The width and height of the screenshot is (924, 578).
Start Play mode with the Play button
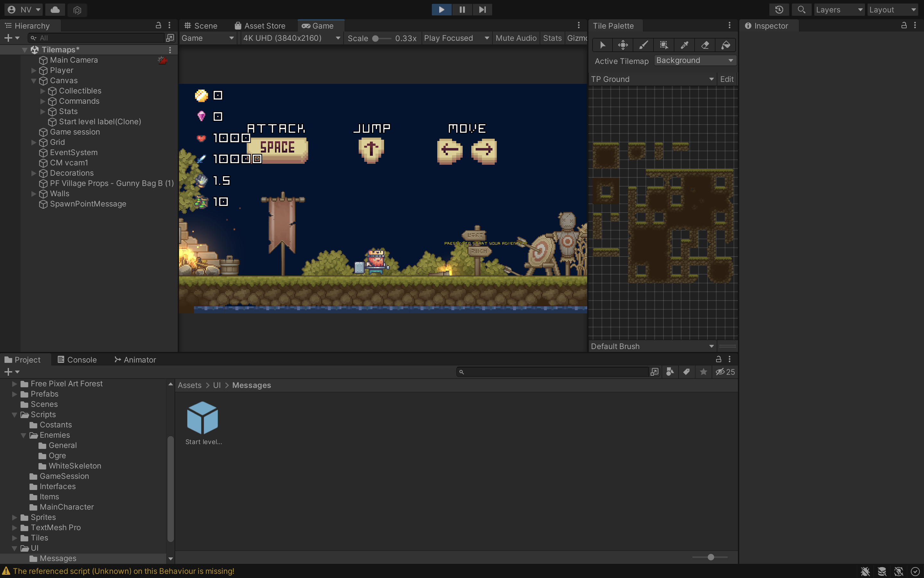pos(441,10)
